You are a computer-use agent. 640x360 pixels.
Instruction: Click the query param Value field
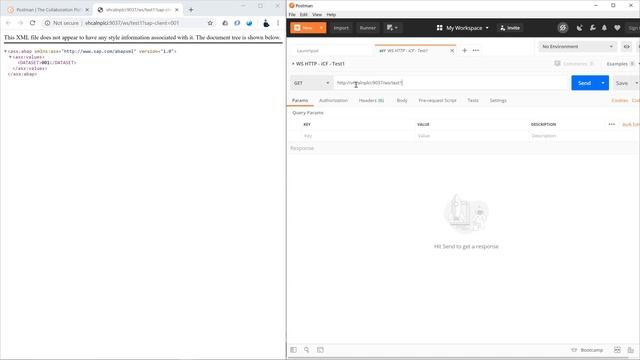[x=471, y=136]
